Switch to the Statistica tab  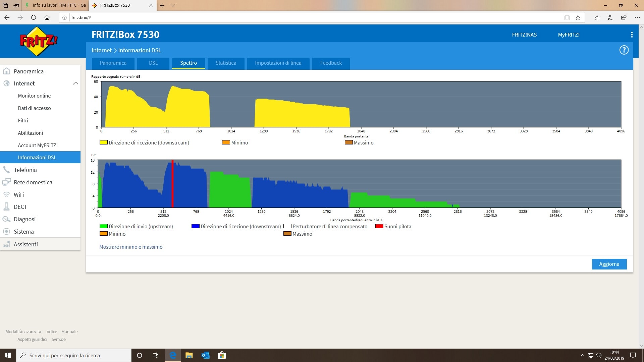coord(226,63)
